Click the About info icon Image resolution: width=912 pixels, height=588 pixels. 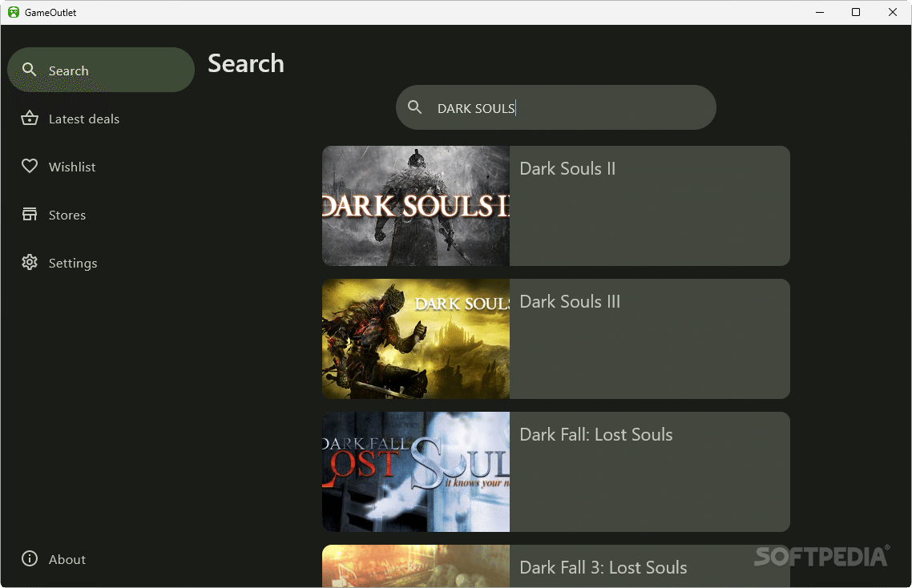(30, 558)
